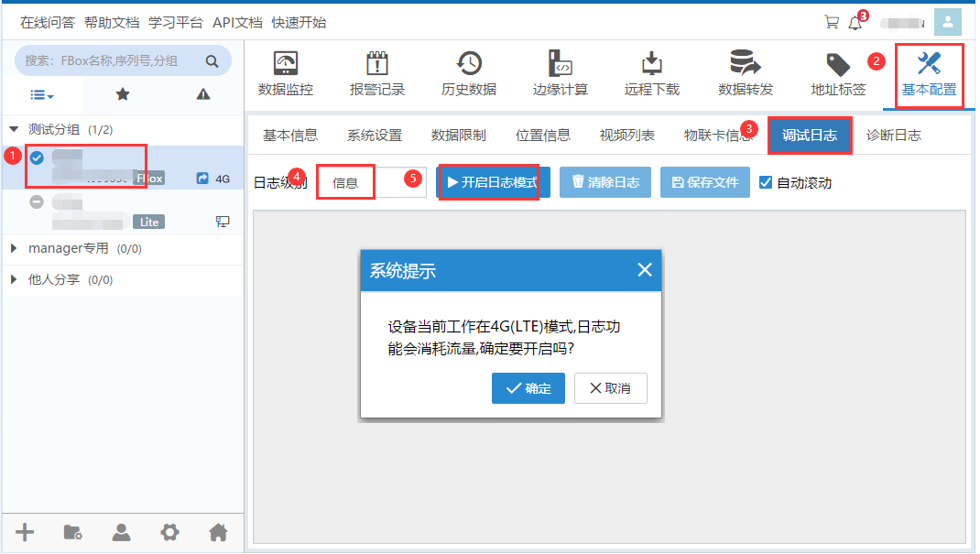980x554 pixels.
Task: Click the add plus icon in sidebar footer
Action: (26, 532)
